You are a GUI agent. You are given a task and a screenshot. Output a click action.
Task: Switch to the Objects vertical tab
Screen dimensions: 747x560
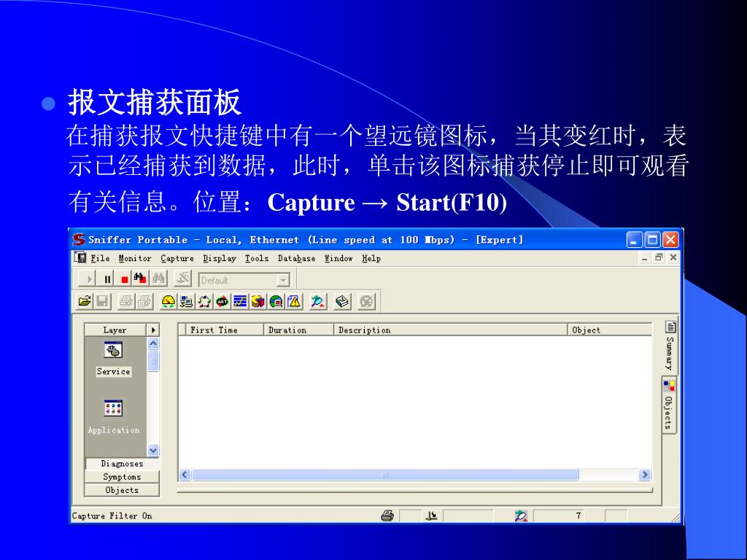coord(670,405)
